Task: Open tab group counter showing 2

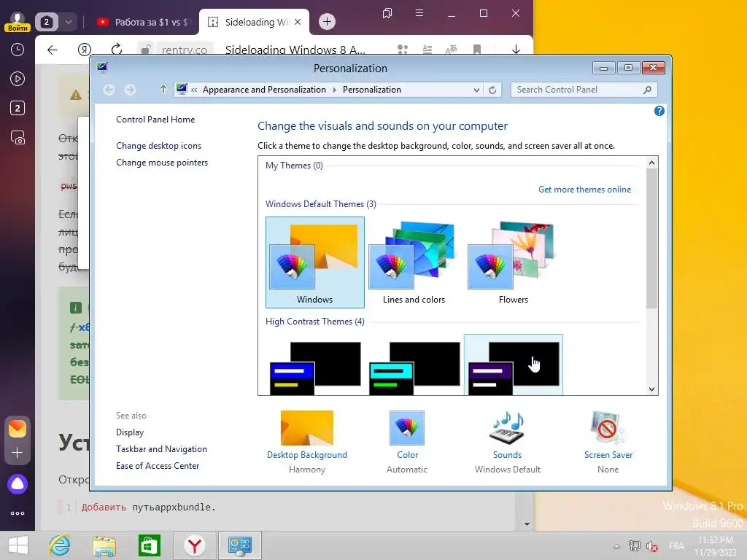Action: point(46,22)
